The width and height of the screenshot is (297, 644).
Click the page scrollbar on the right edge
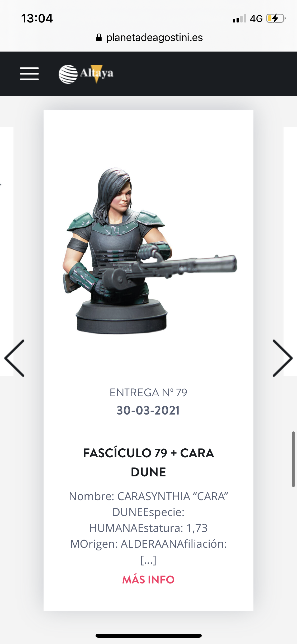click(x=293, y=459)
